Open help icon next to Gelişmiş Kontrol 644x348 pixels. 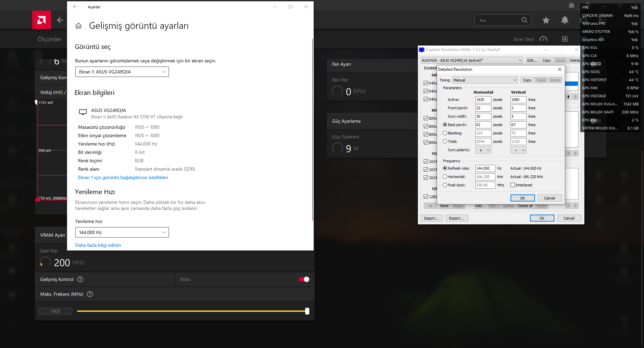[x=80, y=279]
